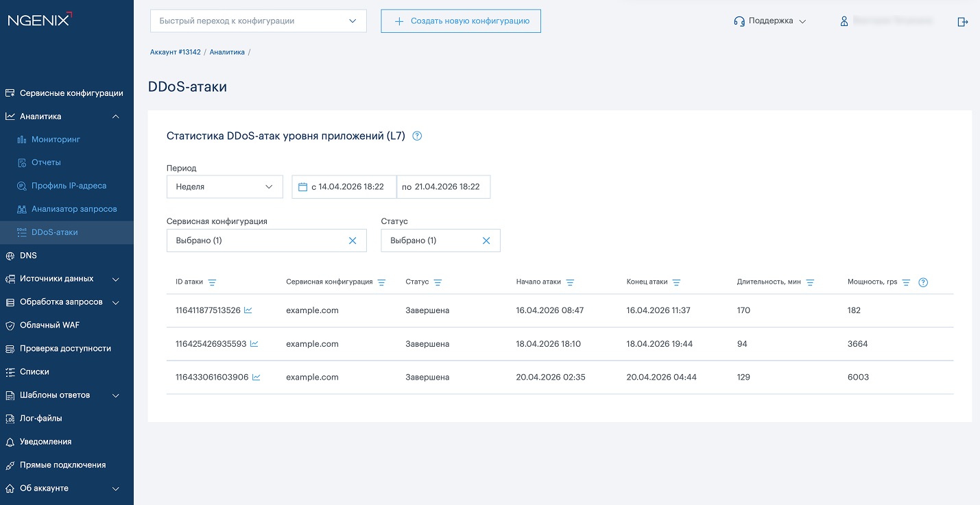Screen dimensions: 980x505
Task: Collapse the Аналитика sidebar section
Action: coord(116,116)
